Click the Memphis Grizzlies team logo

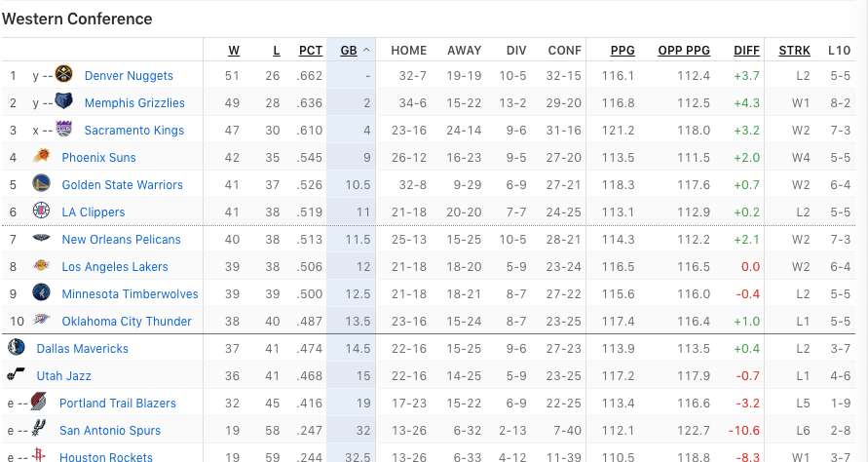coord(64,103)
